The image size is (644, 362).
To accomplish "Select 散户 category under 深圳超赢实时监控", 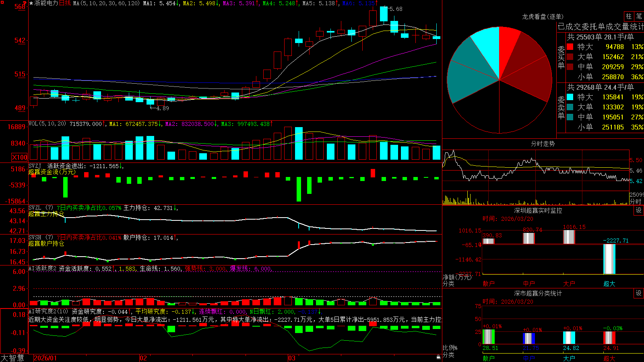I will pyautogui.click(x=489, y=284).
